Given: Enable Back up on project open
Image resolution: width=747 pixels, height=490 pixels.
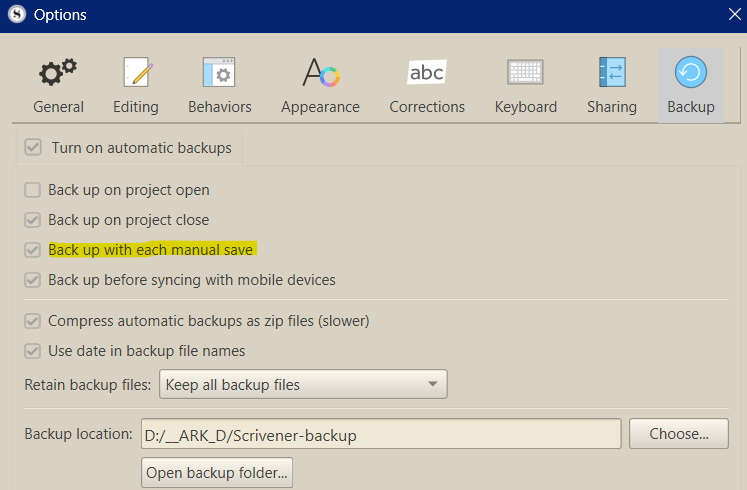Looking at the screenshot, I should 33,190.
